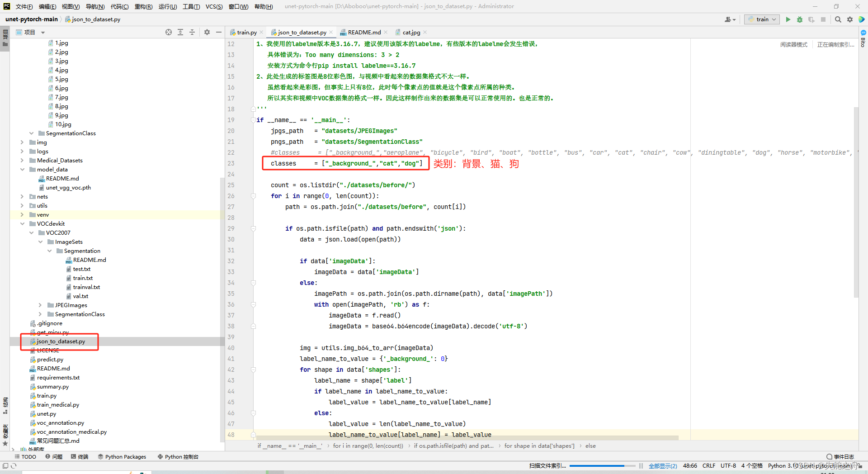Open the colorful plugin icon at top right
The width and height of the screenshot is (868, 474).
pos(862,19)
